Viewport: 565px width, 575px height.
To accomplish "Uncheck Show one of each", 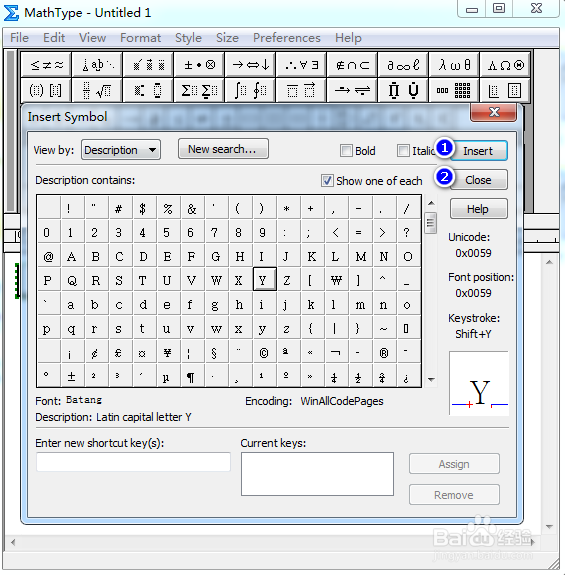I will pos(327,180).
